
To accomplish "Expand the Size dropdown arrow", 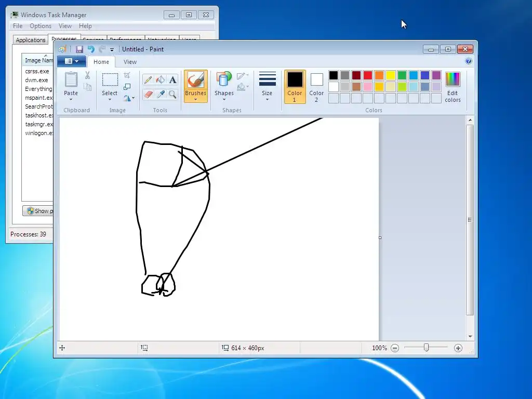I will coord(267,99).
